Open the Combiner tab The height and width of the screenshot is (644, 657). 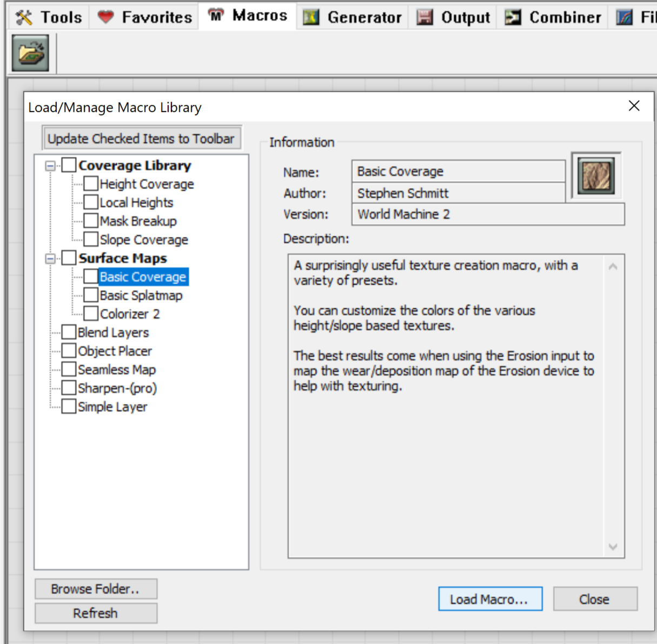553,17
